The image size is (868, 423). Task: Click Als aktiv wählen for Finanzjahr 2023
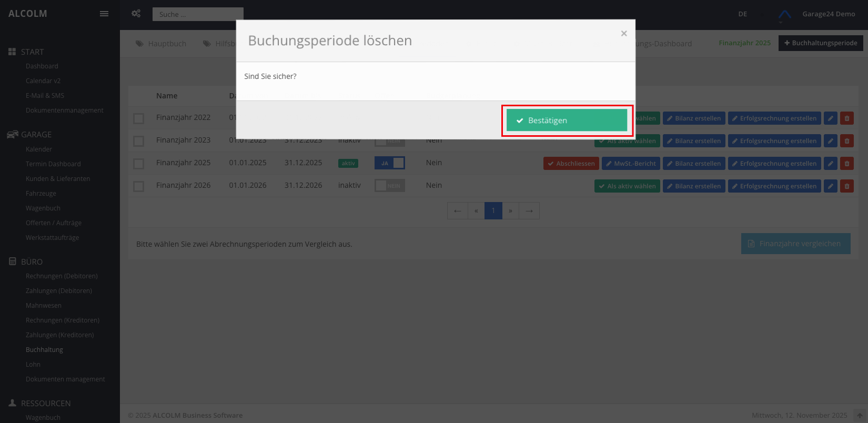(x=627, y=142)
